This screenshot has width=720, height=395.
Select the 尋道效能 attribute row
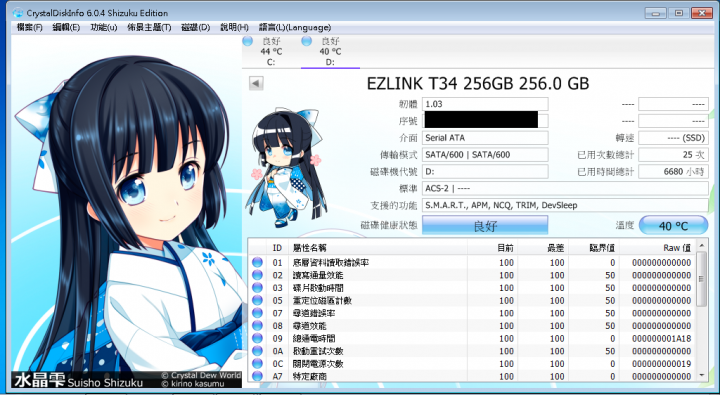pyautogui.click(x=472, y=326)
